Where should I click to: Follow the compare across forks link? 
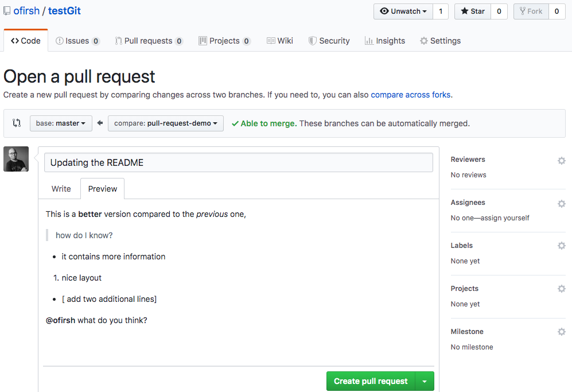point(410,95)
